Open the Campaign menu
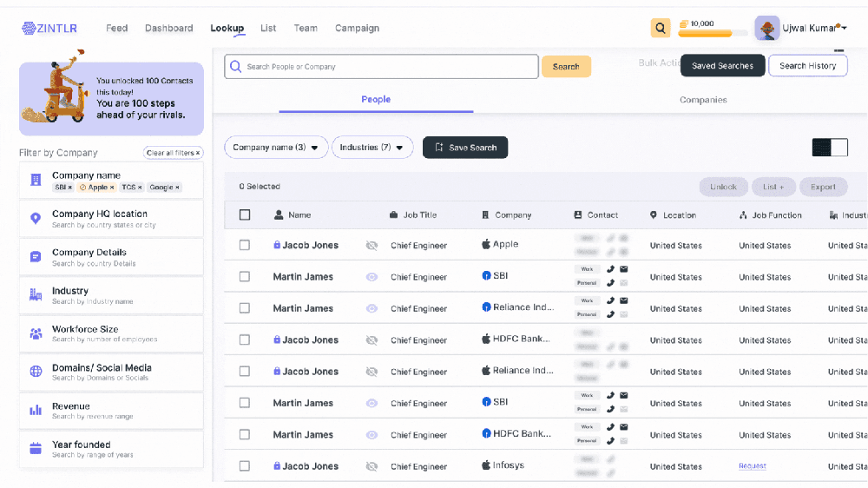Screen dimensions: 868x488 (x=357, y=29)
